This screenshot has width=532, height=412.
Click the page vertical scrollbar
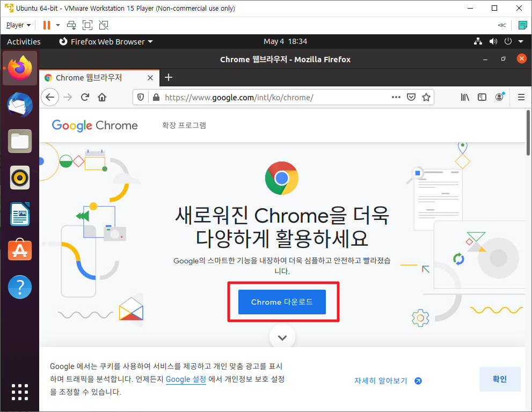pos(528,132)
